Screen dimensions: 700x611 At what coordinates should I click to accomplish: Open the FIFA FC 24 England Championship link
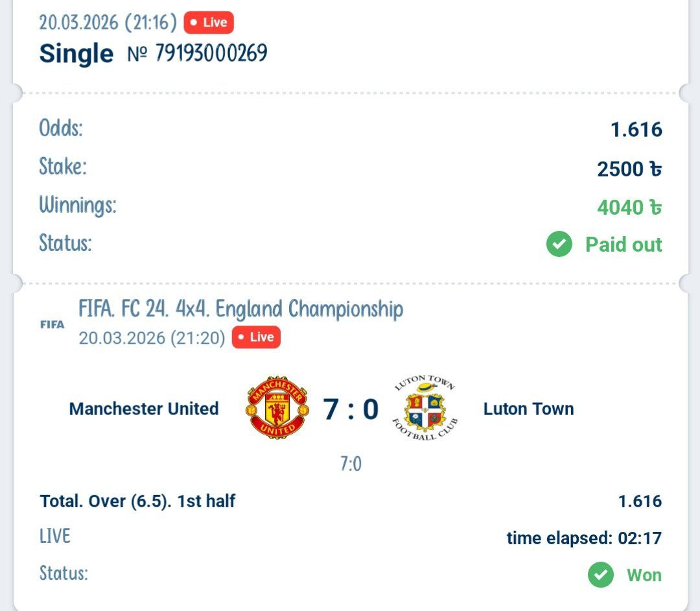240,309
